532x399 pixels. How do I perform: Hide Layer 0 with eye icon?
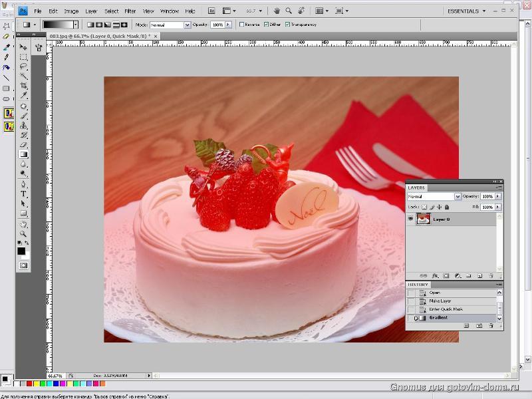point(410,219)
